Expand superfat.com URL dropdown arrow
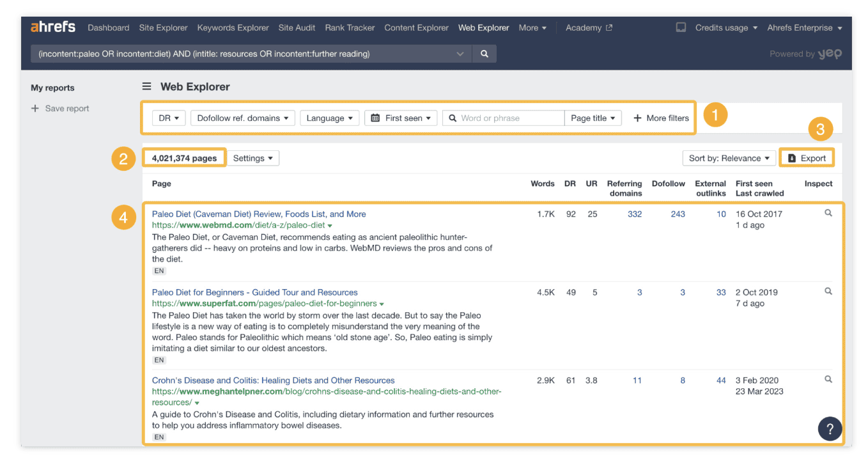The width and height of the screenshot is (868, 463). pos(382,304)
